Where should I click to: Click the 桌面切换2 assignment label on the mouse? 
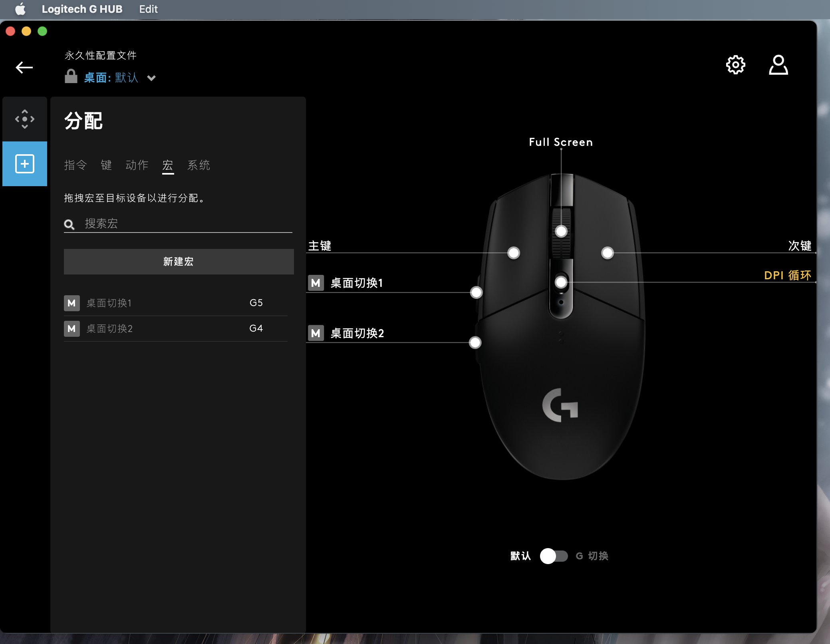tap(357, 333)
